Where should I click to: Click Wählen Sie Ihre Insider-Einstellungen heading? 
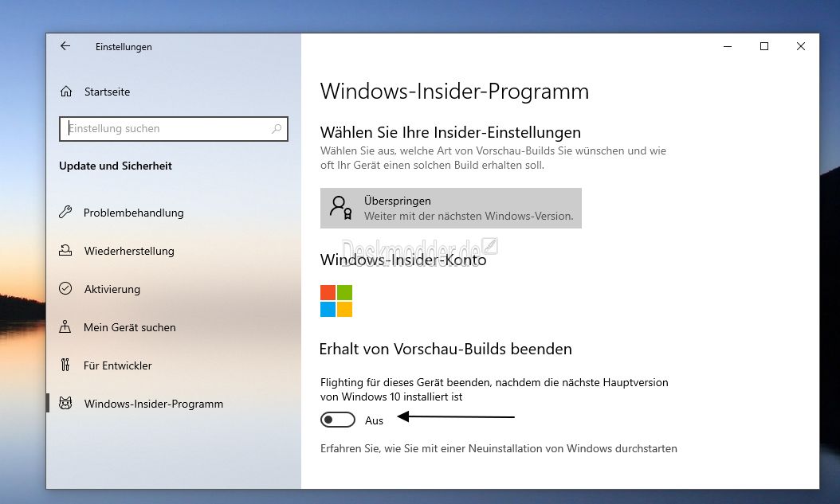[x=450, y=132]
